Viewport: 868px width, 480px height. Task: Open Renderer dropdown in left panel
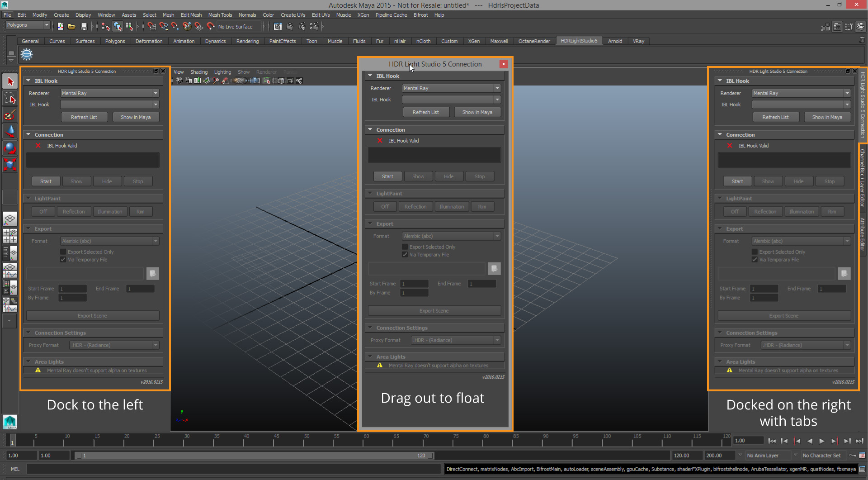point(110,93)
